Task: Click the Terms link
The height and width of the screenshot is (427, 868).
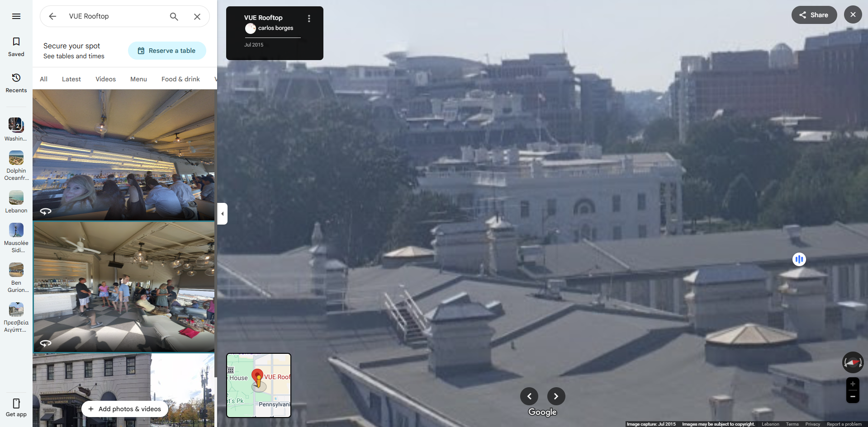Action: pyautogui.click(x=792, y=424)
